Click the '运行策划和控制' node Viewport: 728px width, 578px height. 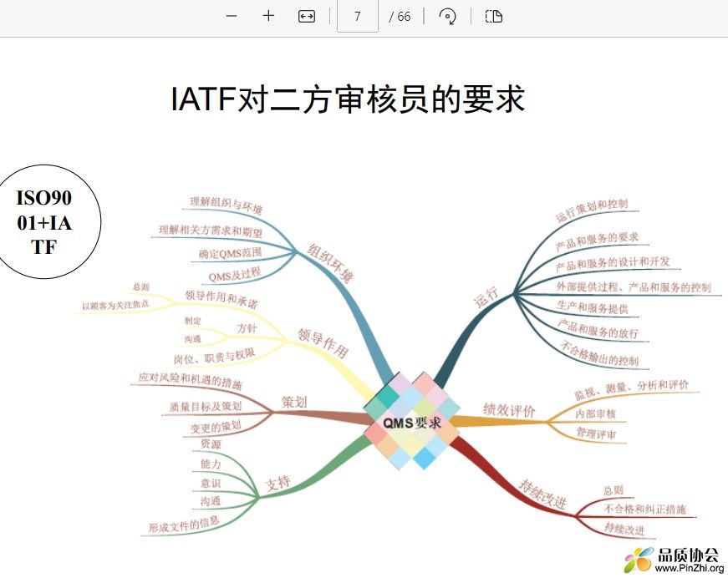(x=592, y=210)
